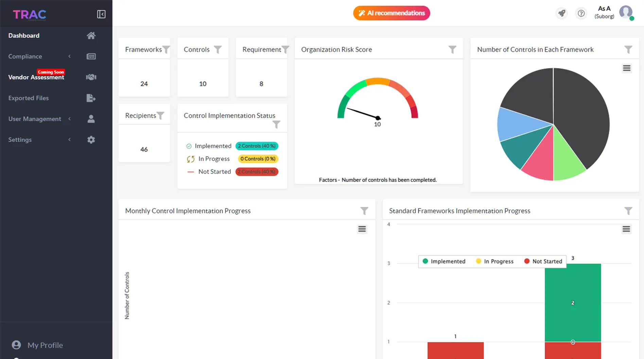Filter the Frameworks card
The height and width of the screenshot is (359, 644).
pos(166,50)
